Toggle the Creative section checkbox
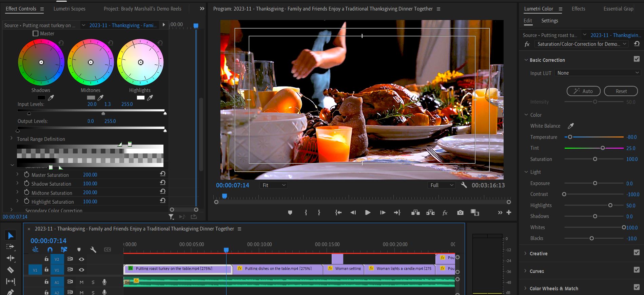Viewport: 644px width, 295px height. [637, 253]
